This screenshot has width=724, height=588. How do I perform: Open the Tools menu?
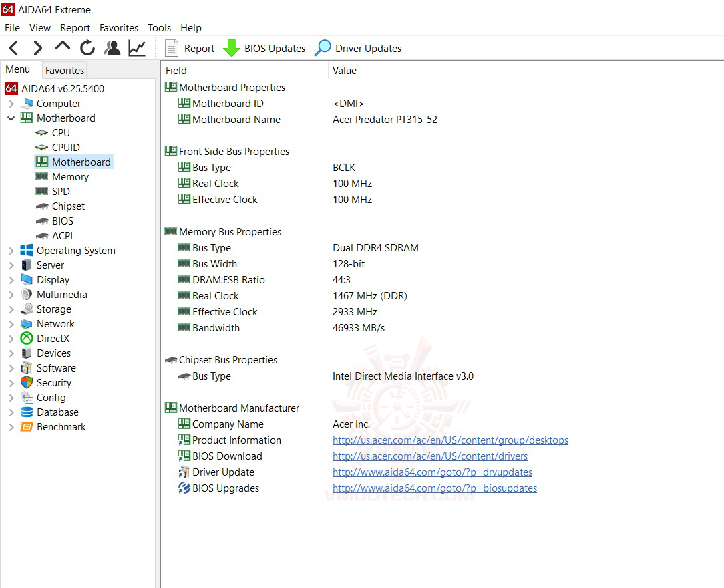click(160, 27)
